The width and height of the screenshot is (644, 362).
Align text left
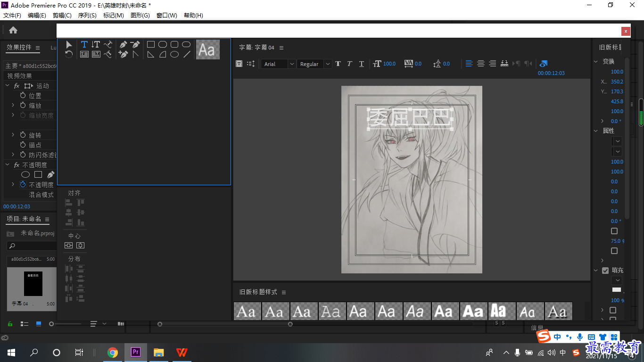tap(469, 63)
